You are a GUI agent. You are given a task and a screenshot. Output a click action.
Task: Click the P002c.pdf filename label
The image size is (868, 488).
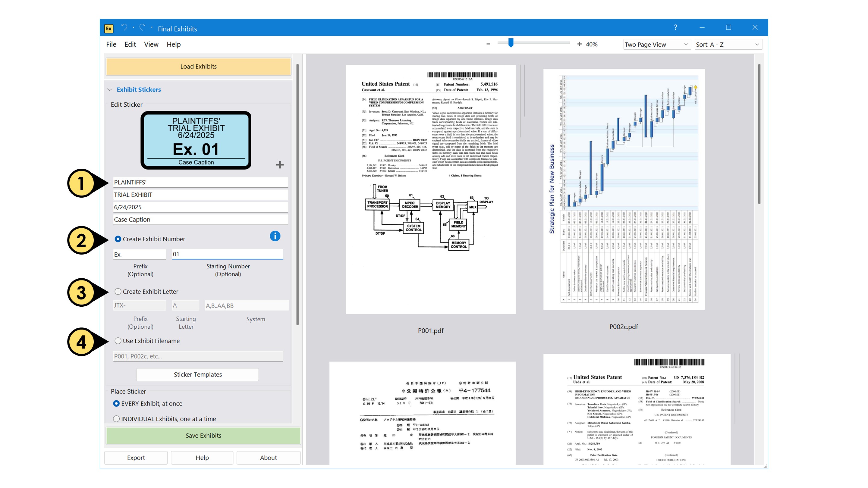(624, 326)
